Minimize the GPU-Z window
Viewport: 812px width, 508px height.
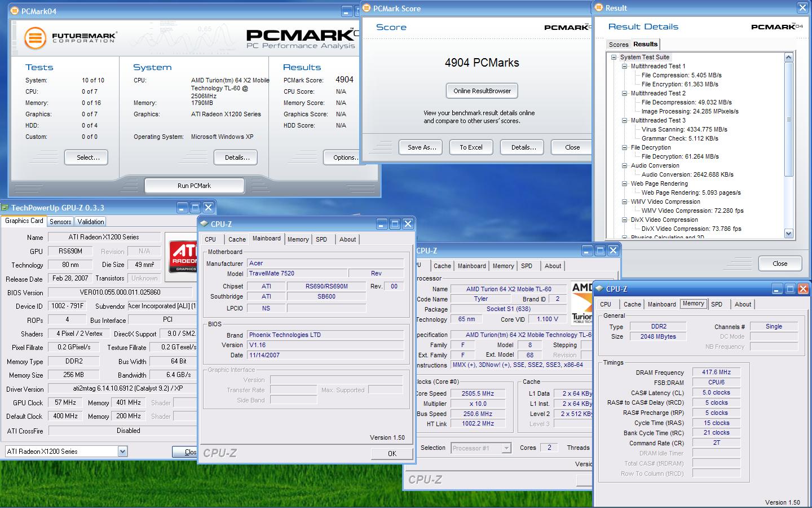[x=182, y=207]
